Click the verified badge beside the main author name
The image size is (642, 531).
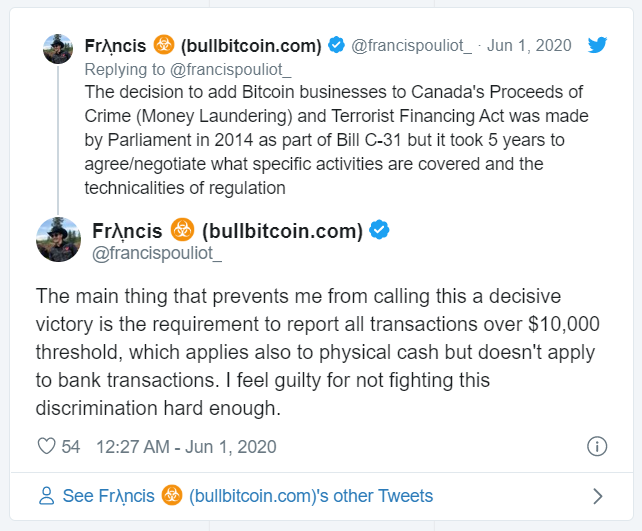(x=379, y=231)
